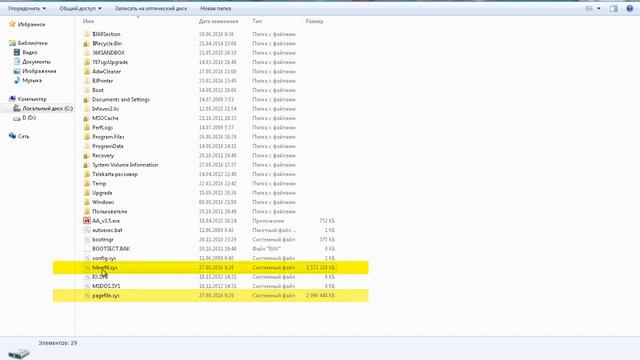
Task: Click the size value in pagefile.sys row
Action: point(320,296)
